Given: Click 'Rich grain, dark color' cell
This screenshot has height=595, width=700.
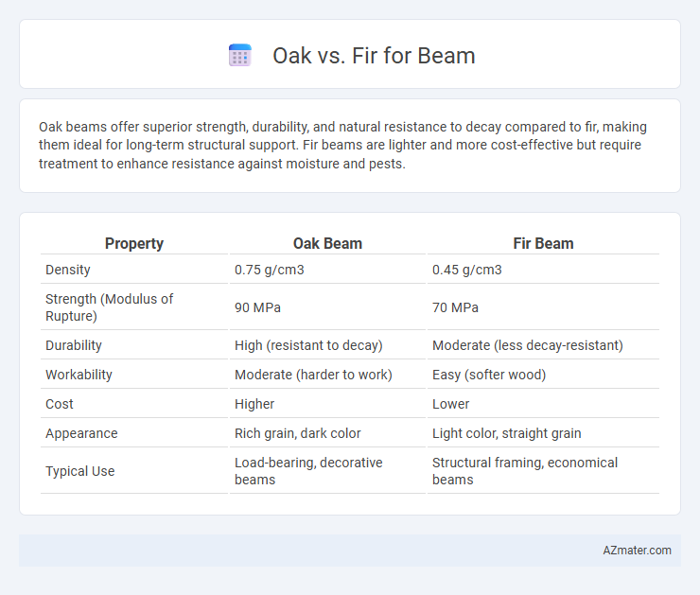Looking at the screenshot, I should point(297,433).
